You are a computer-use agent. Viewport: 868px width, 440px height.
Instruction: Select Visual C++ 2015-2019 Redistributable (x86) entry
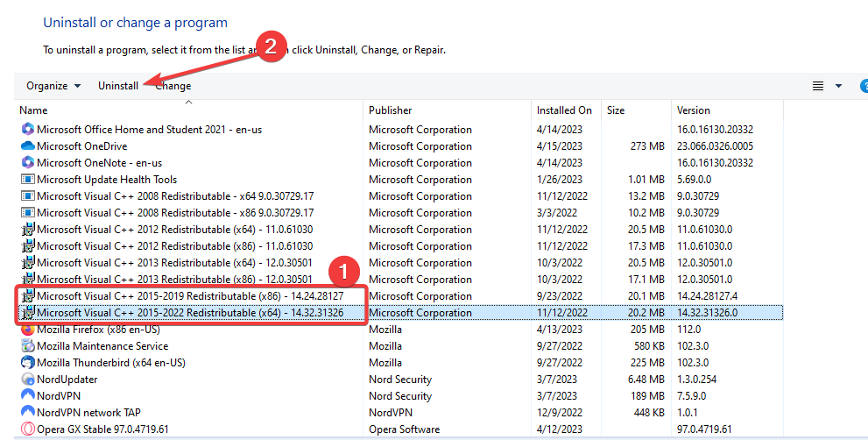tap(190, 295)
